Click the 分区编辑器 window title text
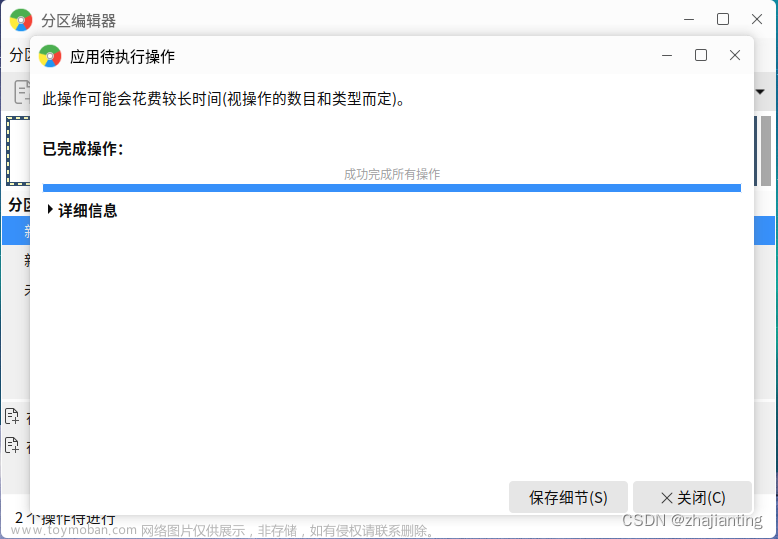This screenshot has height=539, width=778. pyautogui.click(x=78, y=21)
